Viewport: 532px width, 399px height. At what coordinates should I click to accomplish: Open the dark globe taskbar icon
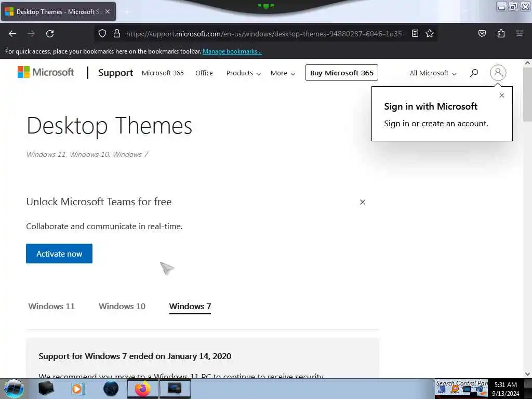[x=111, y=389]
